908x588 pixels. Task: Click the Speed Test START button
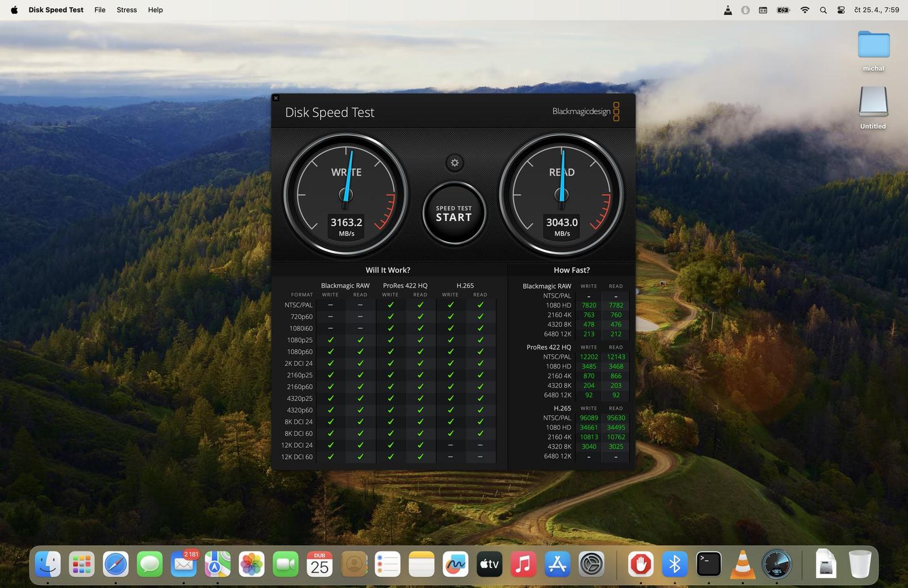click(x=454, y=213)
